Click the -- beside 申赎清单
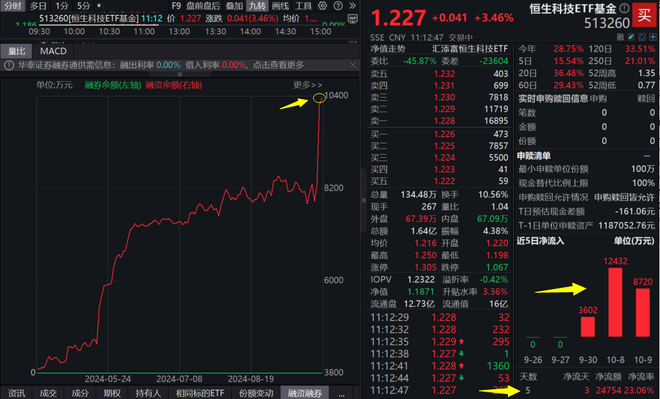 click(x=647, y=156)
